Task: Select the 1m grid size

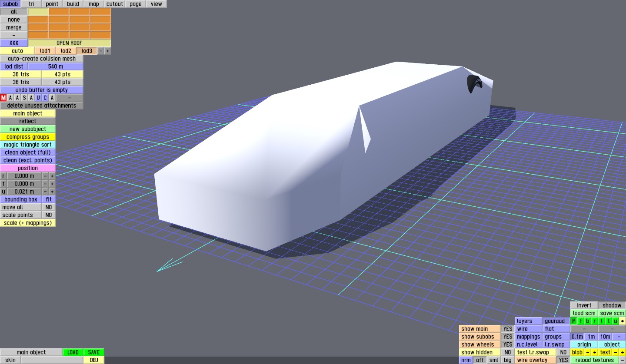Action: point(591,337)
